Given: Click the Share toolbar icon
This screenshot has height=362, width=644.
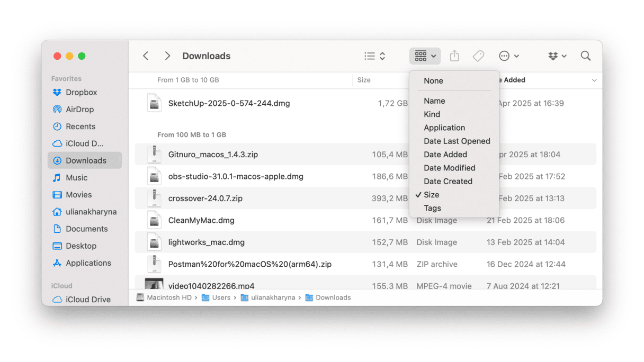Looking at the screenshot, I should pyautogui.click(x=454, y=56).
